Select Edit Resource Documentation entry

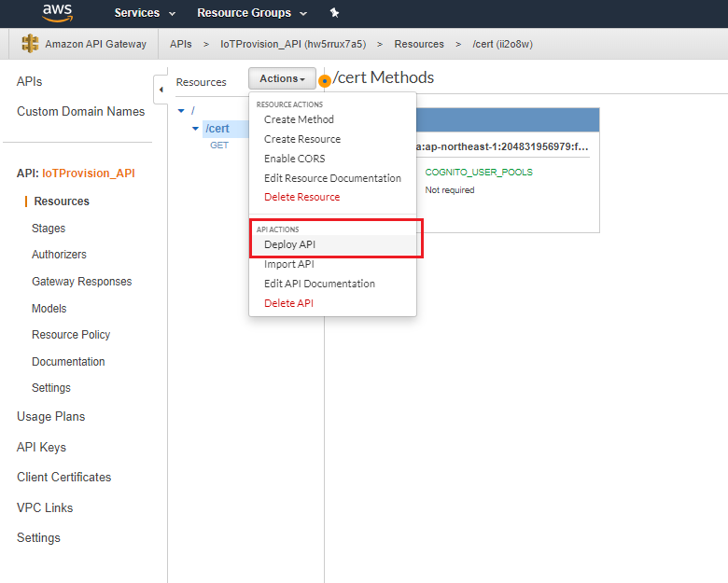click(x=332, y=178)
